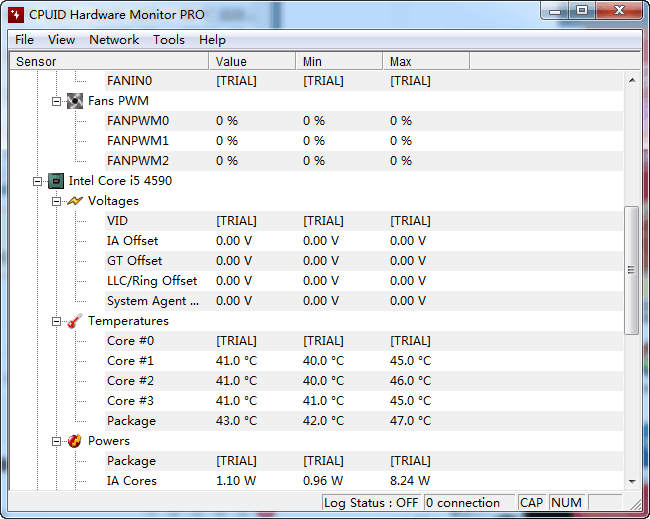Select the IA Cores power row
The image size is (650, 519).
(x=131, y=481)
